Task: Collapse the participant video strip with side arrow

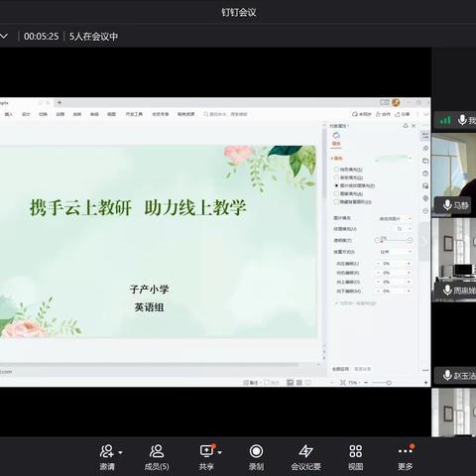Action: click(425, 242)
